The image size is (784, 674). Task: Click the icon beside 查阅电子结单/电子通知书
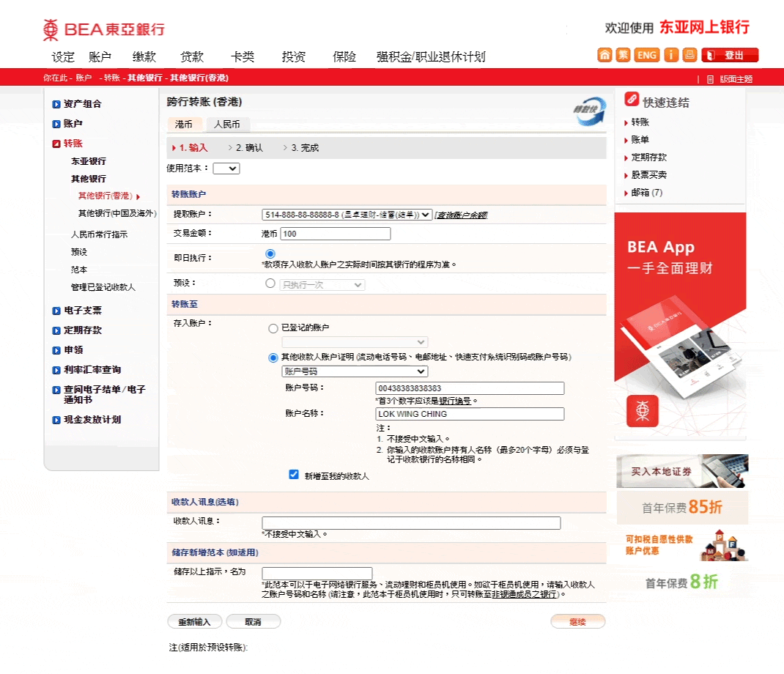click(x=56, y=390)
